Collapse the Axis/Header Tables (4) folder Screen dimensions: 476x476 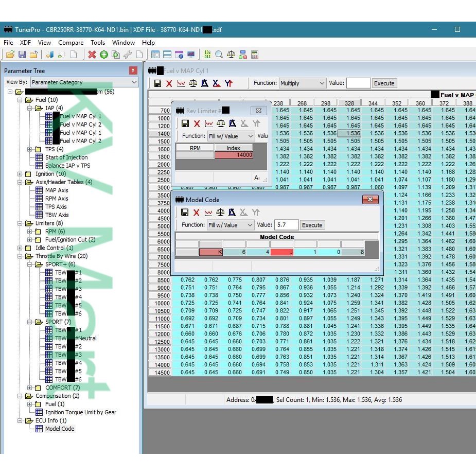[20, 182]
